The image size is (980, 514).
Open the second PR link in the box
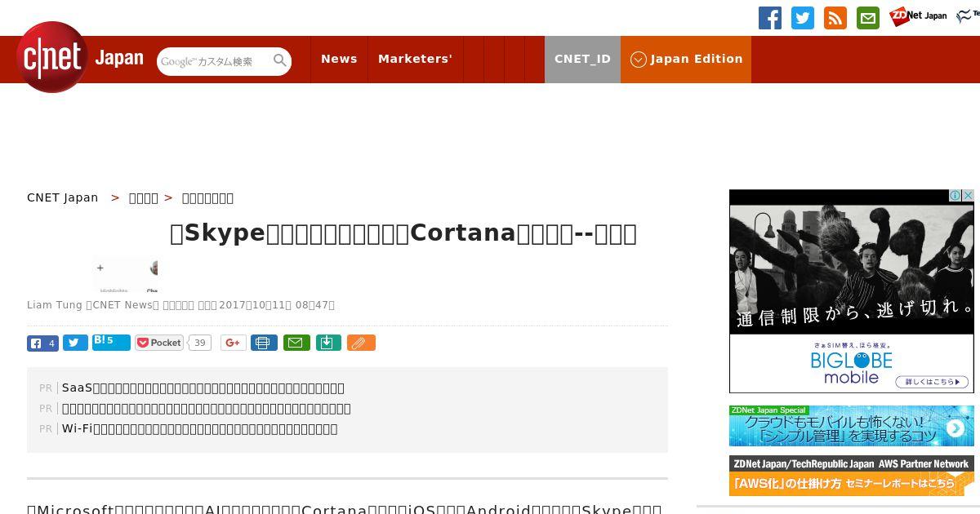click(x=207, y=408)
